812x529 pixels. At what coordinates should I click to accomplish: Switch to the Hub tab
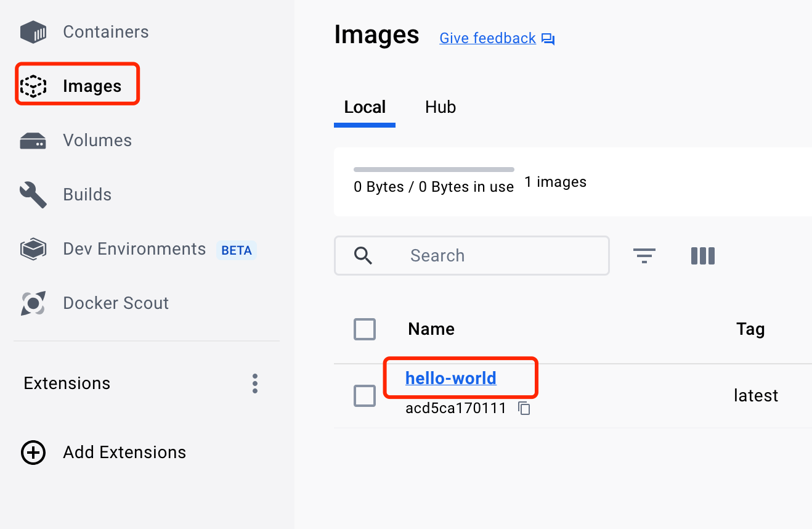[441, 107]
